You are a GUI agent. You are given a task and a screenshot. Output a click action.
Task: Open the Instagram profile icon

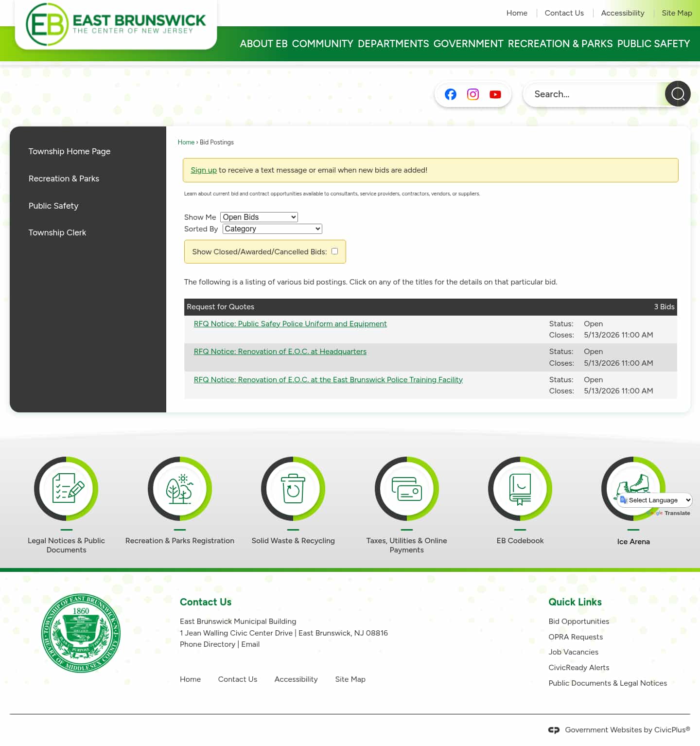pyautogui.click(x=472, y=94)
